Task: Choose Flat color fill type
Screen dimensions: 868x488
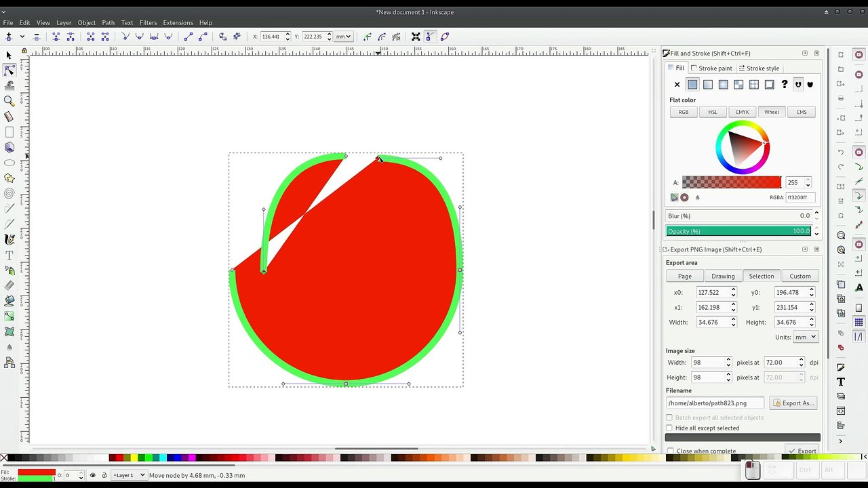Action: click(x=692, y=85)
